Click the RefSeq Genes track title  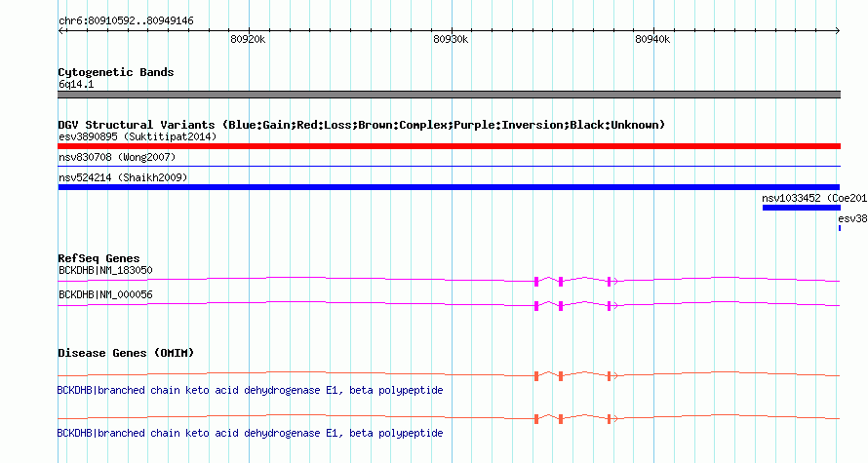[99, 258]
